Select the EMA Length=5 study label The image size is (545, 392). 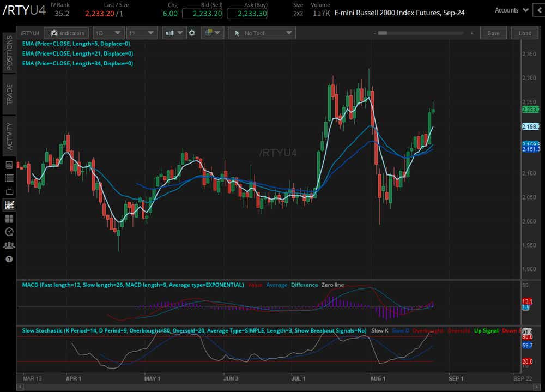tap(76, 44)
